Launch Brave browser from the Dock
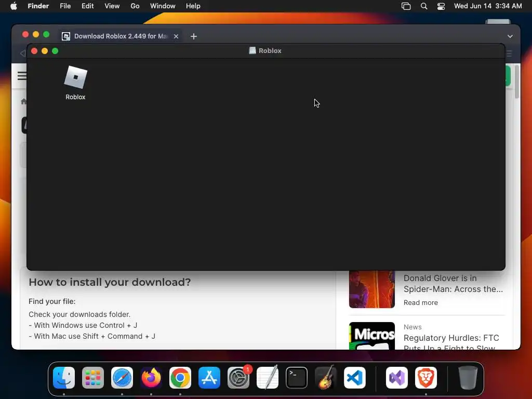The width and height of the screenshot is (532, 399). coord(426,378)
